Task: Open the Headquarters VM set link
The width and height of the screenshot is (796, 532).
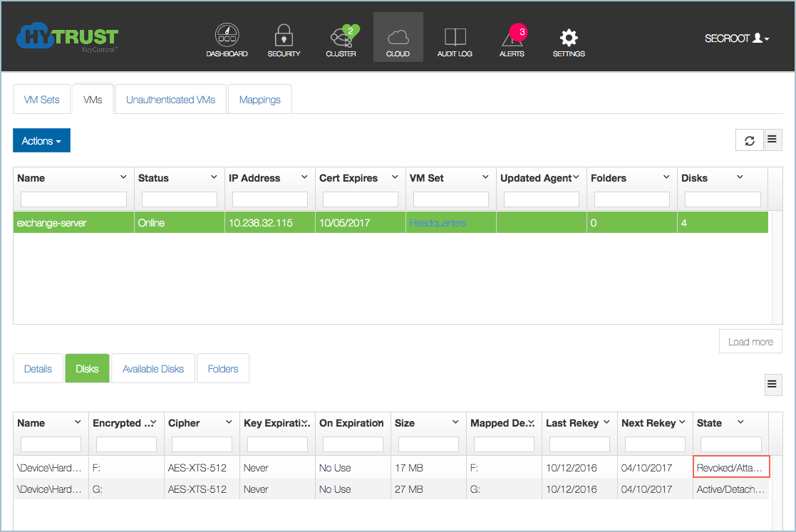Action: 438,223
